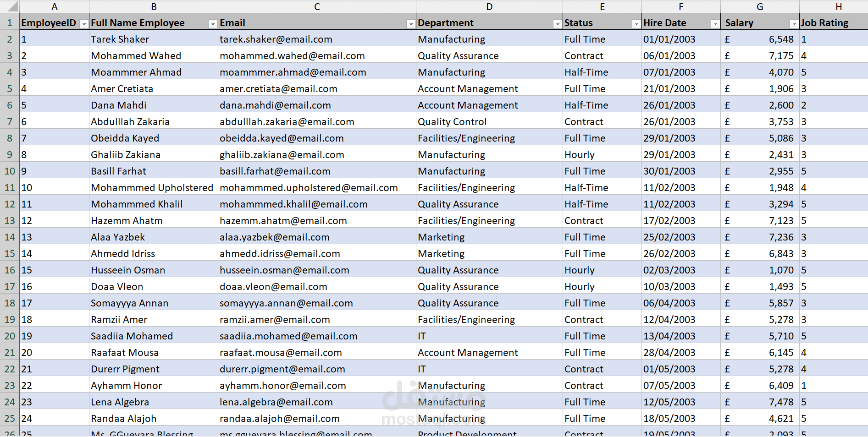Viewport: 868px width, 437px height.
Task: Click the hire date 12/04/2003
Action: pyautogui.click(x=681, y=319)
